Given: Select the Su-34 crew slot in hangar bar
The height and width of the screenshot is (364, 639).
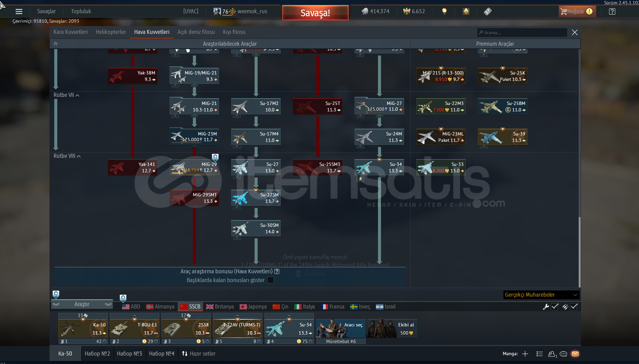Looking at the screenshot, I should [x=289, y=328].
